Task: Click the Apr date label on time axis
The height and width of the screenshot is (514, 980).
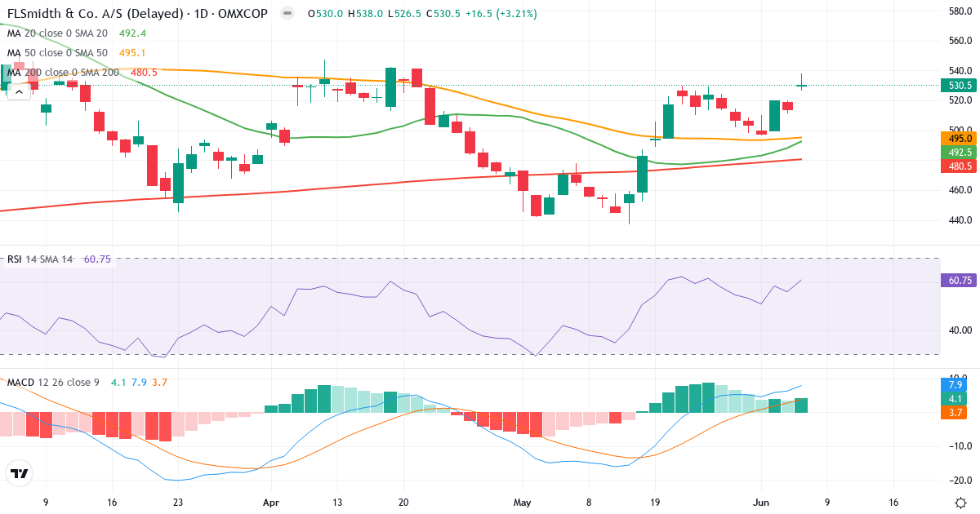Action: (269, 503)
